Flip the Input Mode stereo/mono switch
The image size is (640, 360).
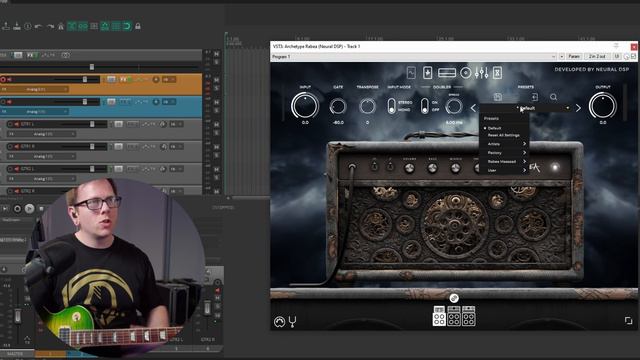coord(391,106)
